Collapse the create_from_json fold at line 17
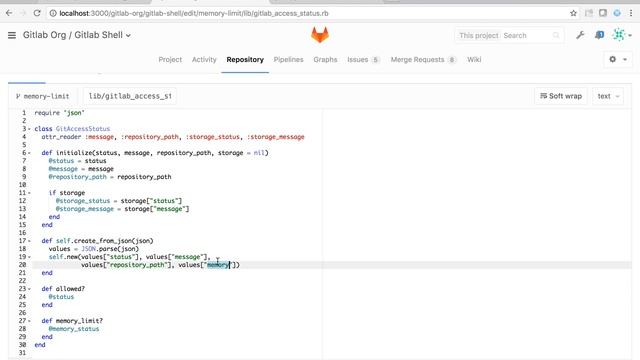Screen dimensions: 640x360 click(x=29, y=241)
